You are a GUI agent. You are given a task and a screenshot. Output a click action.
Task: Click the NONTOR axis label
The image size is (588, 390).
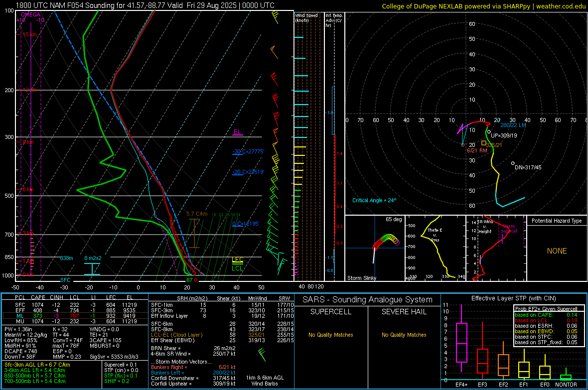click(566, 385)
